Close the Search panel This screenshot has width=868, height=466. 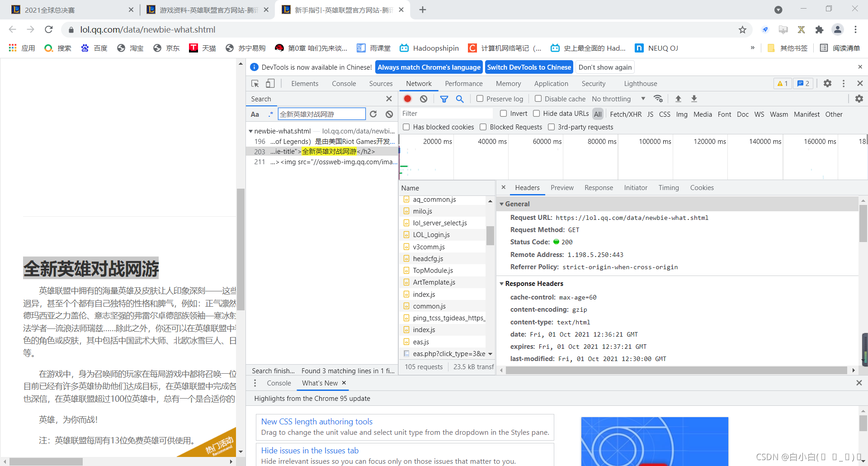[389, 99]
